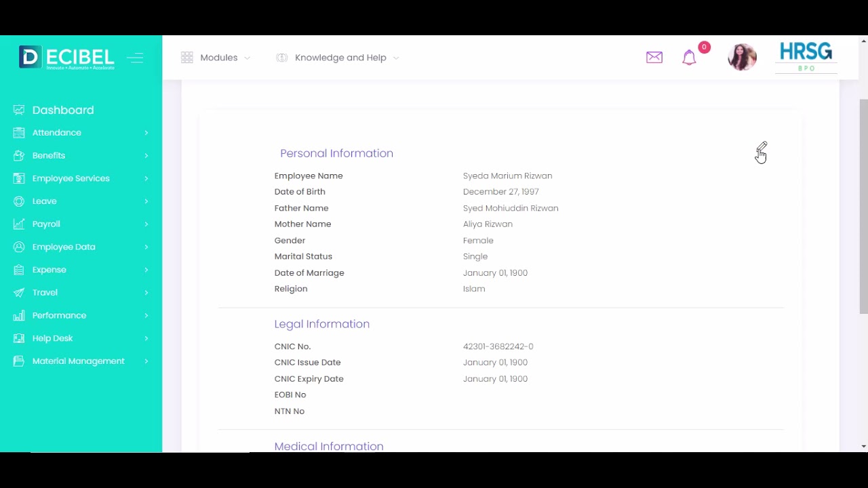Image resolution: width=868 pixels, height=488 pixels.
Task: Expand the Leave sidebar chevron
Action: tap(146, 201)
